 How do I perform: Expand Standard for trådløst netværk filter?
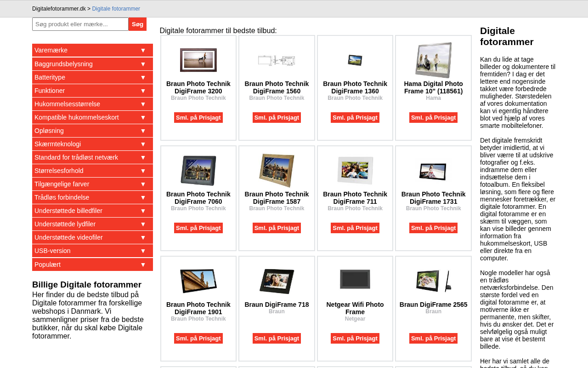(92, 157)
